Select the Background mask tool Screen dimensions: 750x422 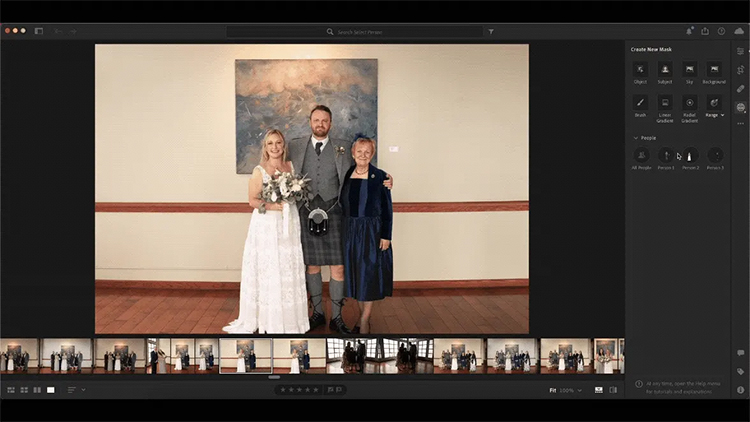(x=714, y=70)
